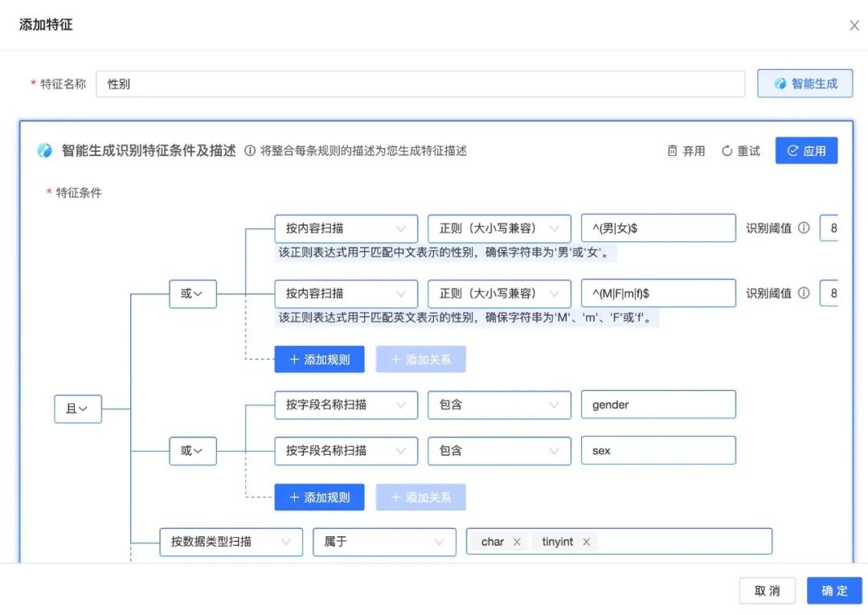Open the 按字段名称扫描 dropdown for gender rule
868x615 pixels.
(346, 404)
